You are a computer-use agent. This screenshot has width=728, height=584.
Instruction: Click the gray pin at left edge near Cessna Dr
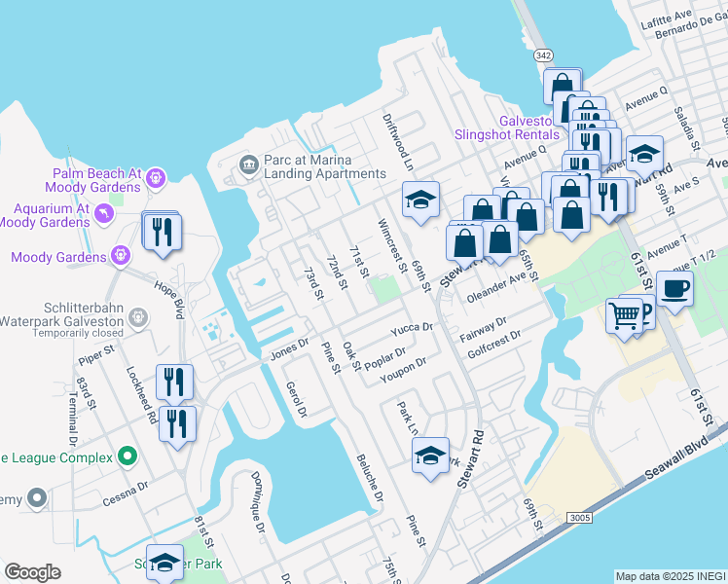coord(37,497)
